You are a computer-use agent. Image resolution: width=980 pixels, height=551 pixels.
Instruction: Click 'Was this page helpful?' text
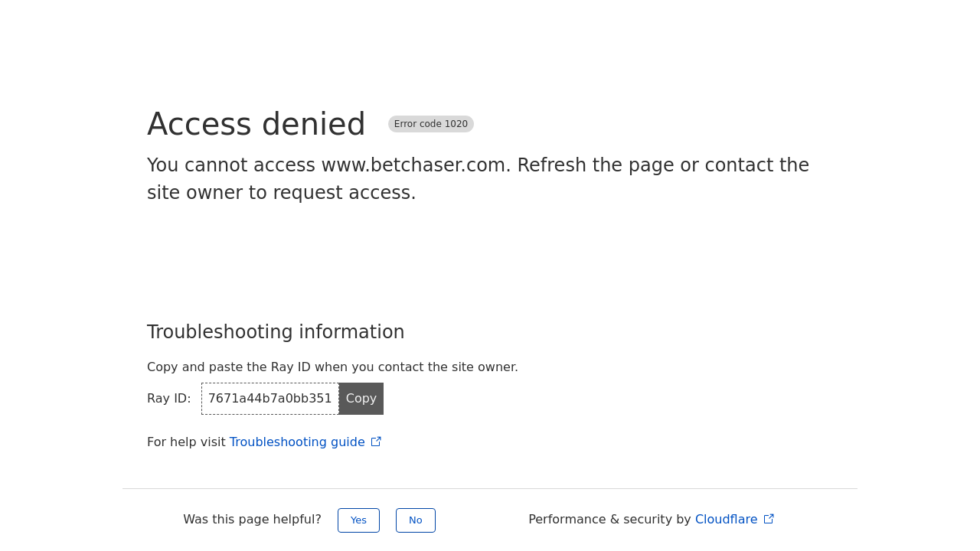click(x=252, y=520)
